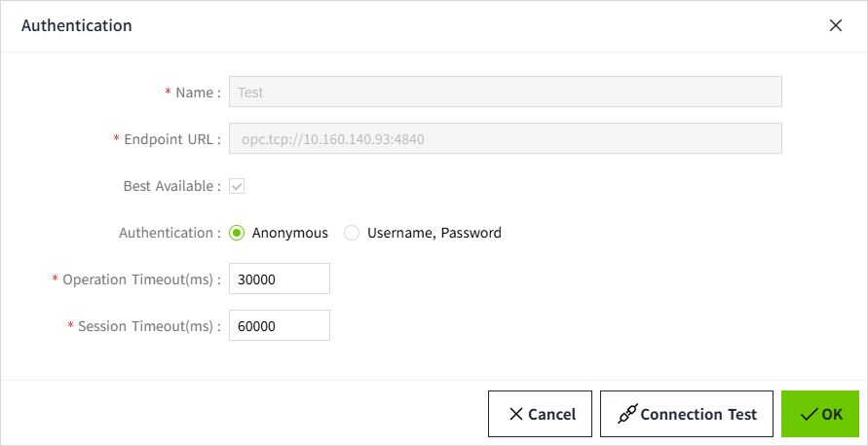868x446 pixels.
Task: Click the Operation Timeout value field
Action: pos(279,279)
